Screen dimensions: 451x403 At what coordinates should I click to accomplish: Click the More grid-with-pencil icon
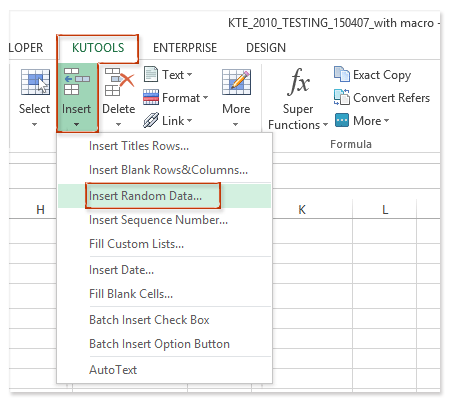point(236,82)
